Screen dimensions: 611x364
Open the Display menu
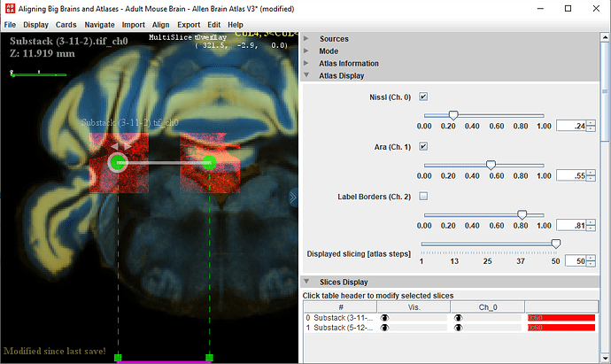pos(35,25)
